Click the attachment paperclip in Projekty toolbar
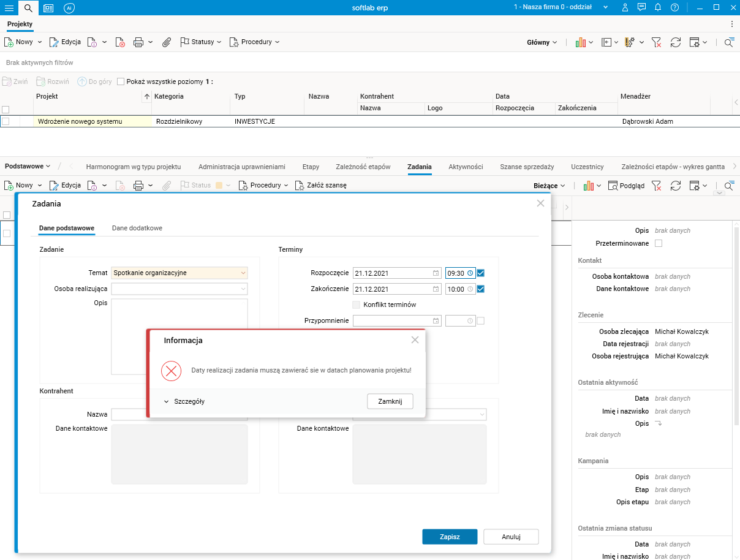The height and width of the screenshot is (560, 740). pos(166,42)
